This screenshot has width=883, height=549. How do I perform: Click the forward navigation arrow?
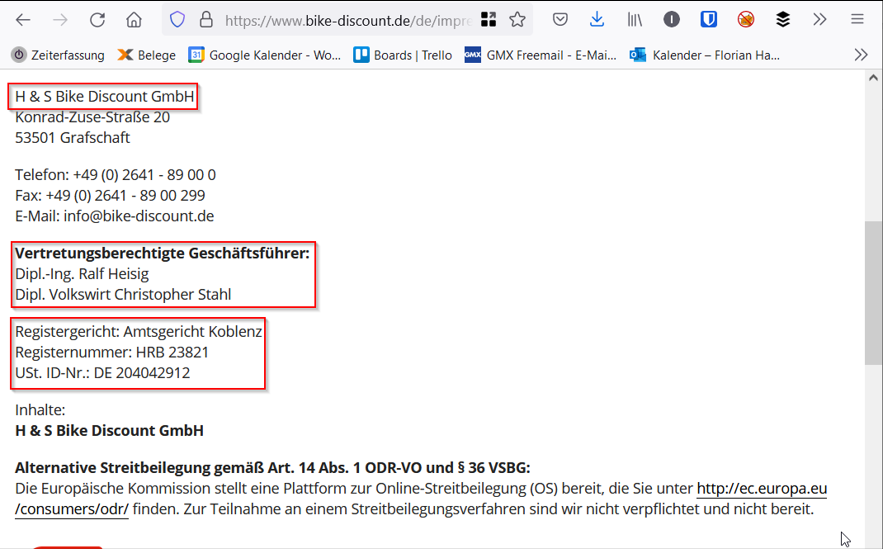[x=60, y=20]
